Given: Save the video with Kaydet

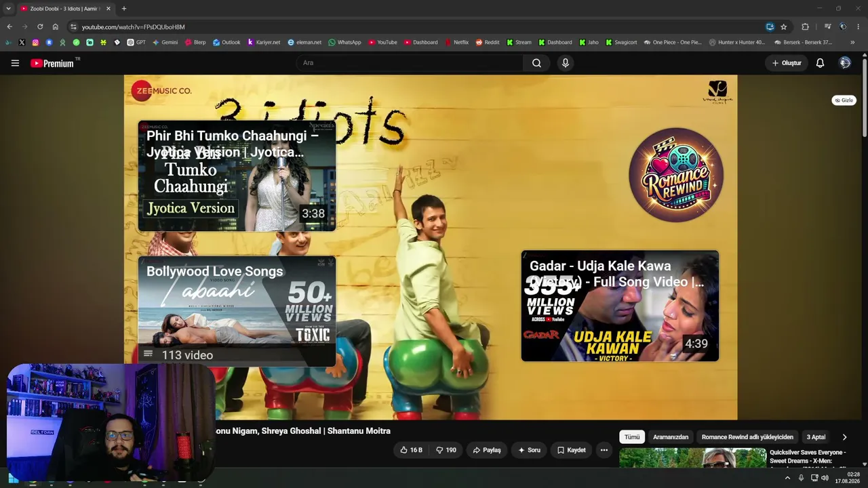Looking at the screenshot, I should click(571, 450).
